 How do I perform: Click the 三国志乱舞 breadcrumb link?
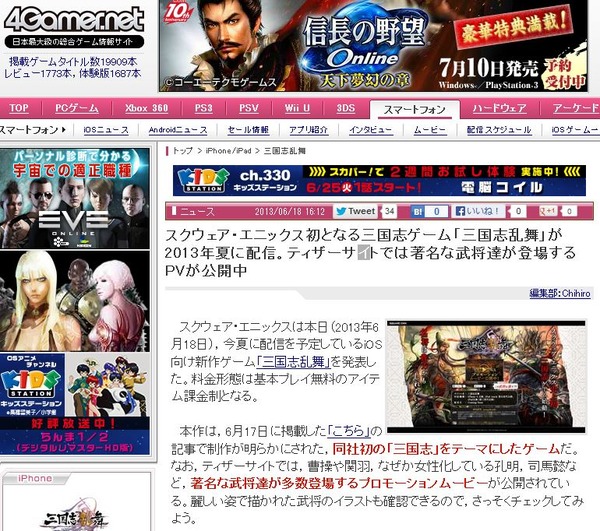tap(285, 151)
